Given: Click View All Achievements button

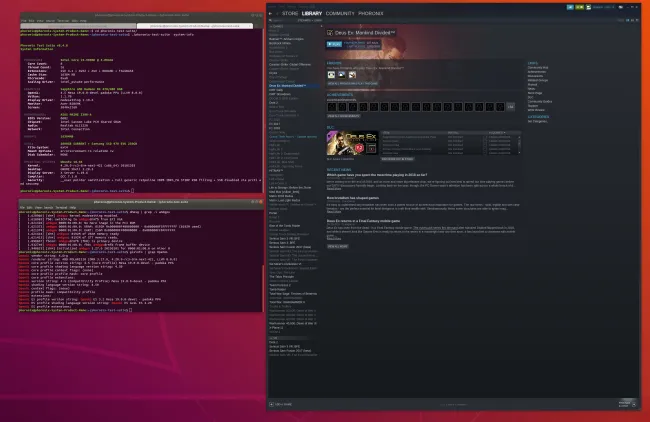Looking at the screenshot, I should (344, 116).
